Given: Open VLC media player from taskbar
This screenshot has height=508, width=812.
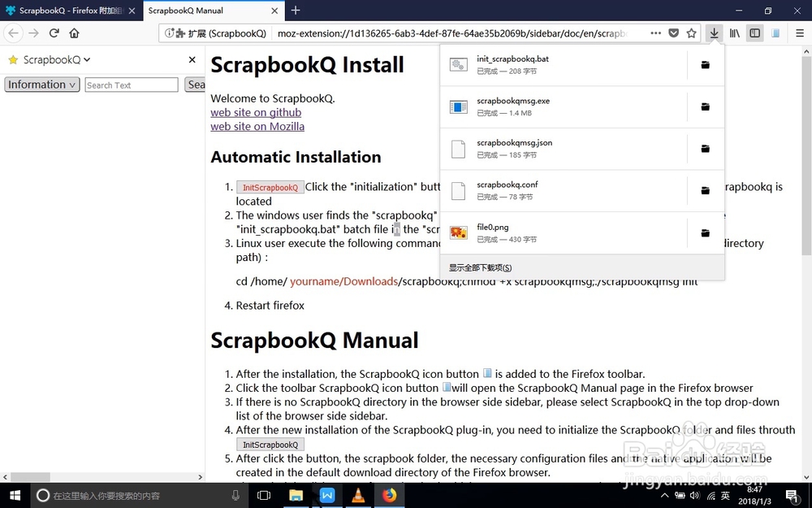Looking at the screenshot, I should tap(358, 496).
